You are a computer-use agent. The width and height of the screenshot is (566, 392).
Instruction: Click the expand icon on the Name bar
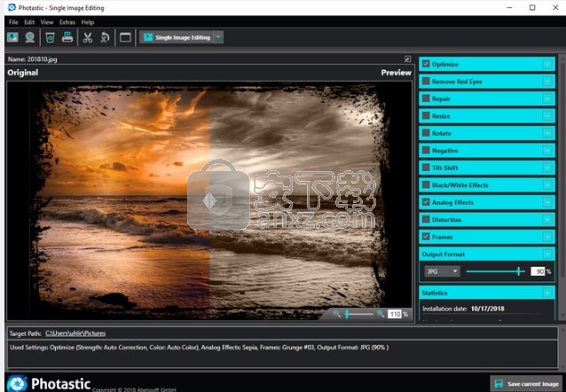(x=407, y=59)
